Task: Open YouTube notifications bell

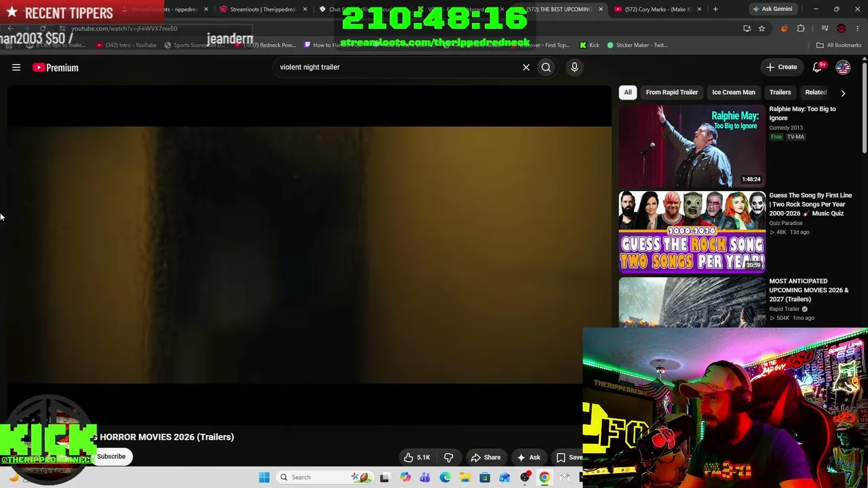Action: [x=817, y=67]
